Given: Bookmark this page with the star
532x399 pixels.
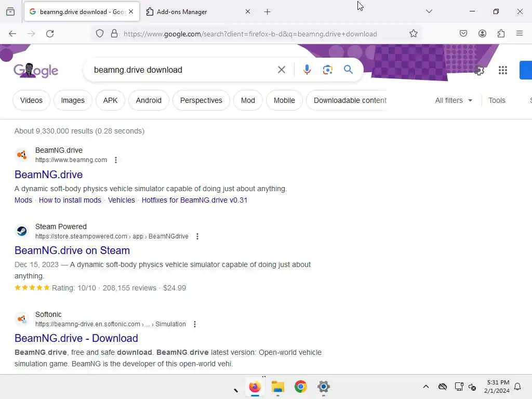Looking at the screenshot, I should [x=413, y=34].
